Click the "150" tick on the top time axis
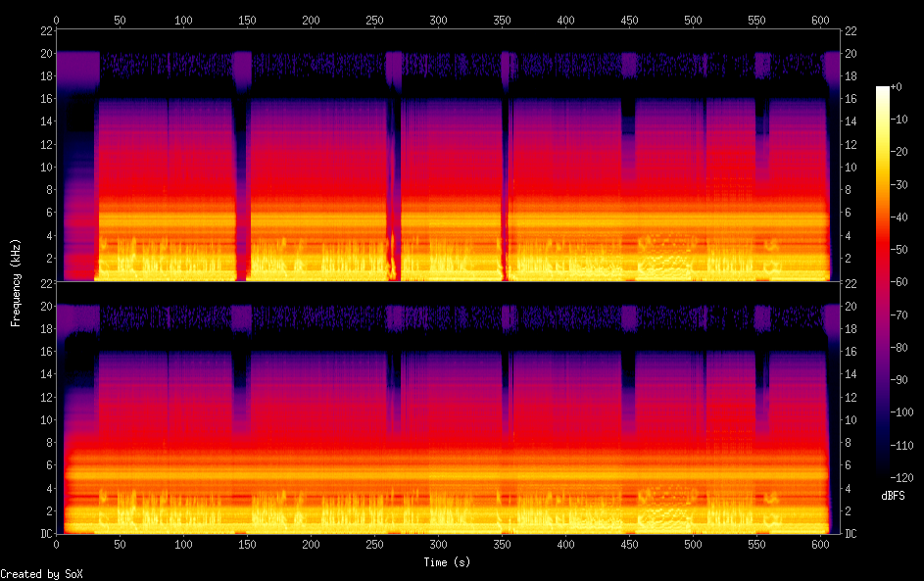Screen dimensions: 924x581 (x=247, y=20)
